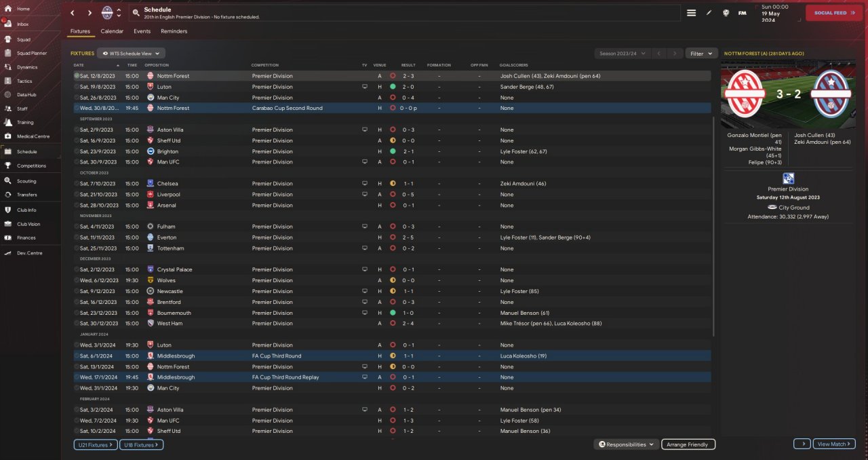The image size is (868, 460).
Task: Switch to the Calendar tab
Action: click(112, 31)
